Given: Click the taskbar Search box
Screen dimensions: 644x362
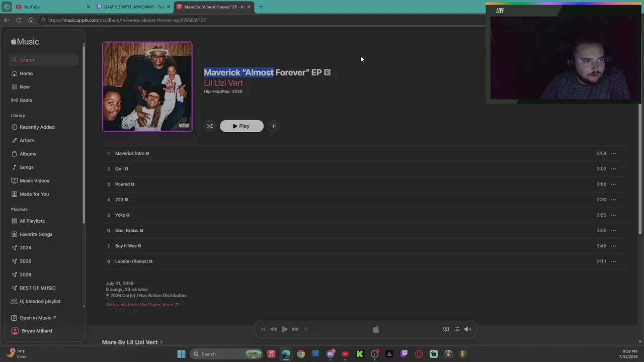Looking at the screenshot, I should click(x=227, y=354).
